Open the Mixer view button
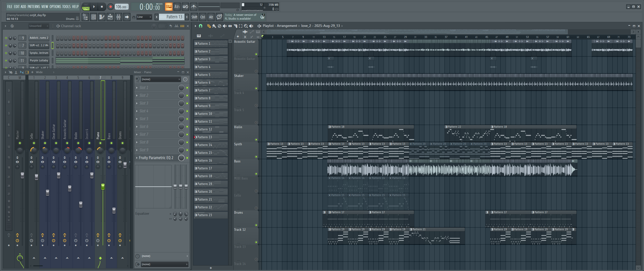Viewport: 644px width, 271px height. click(118, 17)
